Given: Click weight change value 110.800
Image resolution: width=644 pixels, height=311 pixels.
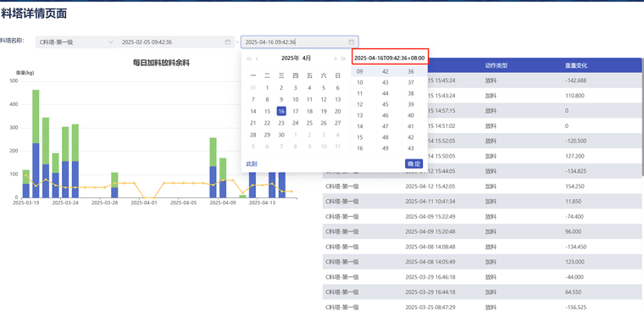Looking at the screenshot, I should pyautogui.click(x=575, y=96).
